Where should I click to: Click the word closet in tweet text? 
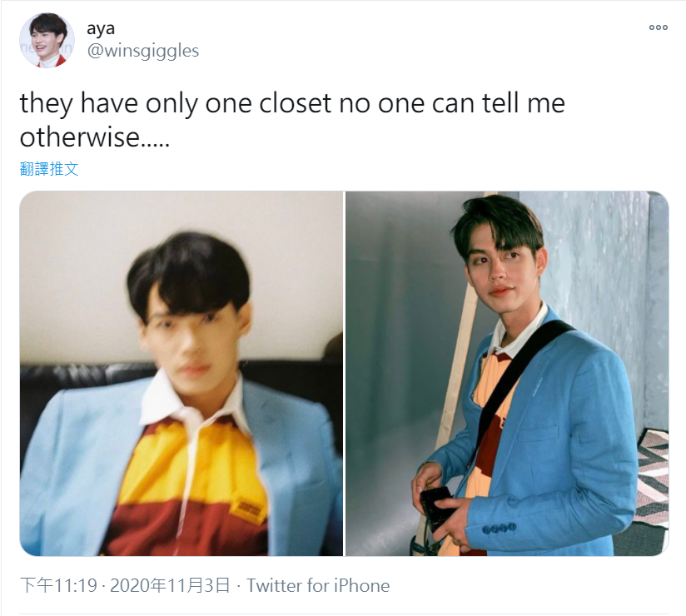point(295,103)
